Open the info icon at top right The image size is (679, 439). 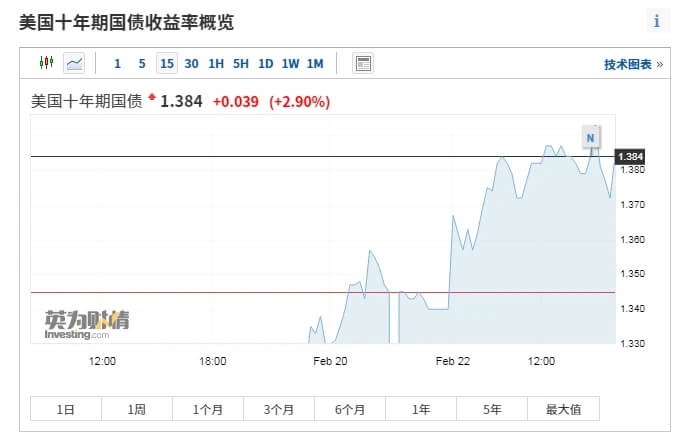(657, 20)
